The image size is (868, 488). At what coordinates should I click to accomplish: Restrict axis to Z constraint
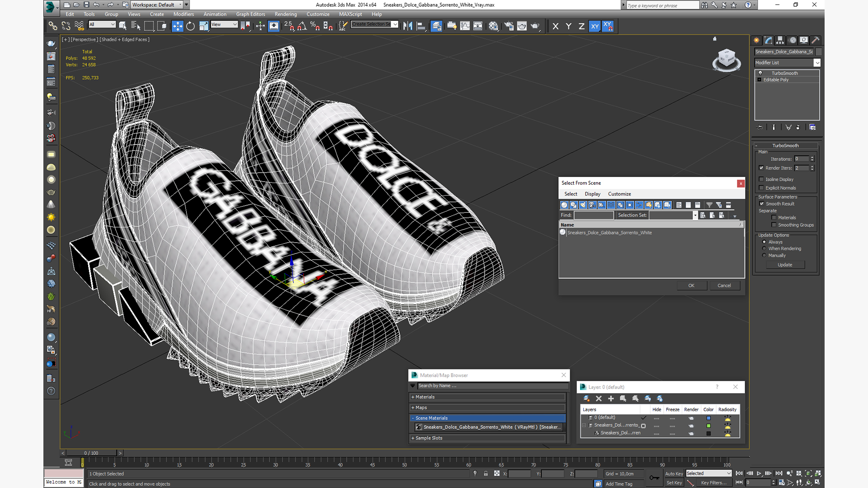point(581,26)
